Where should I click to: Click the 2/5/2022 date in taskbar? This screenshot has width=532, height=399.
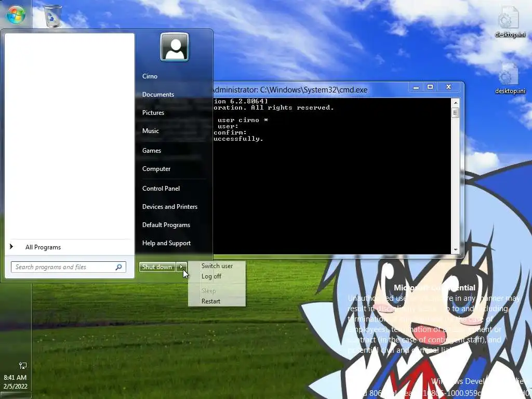15,387
